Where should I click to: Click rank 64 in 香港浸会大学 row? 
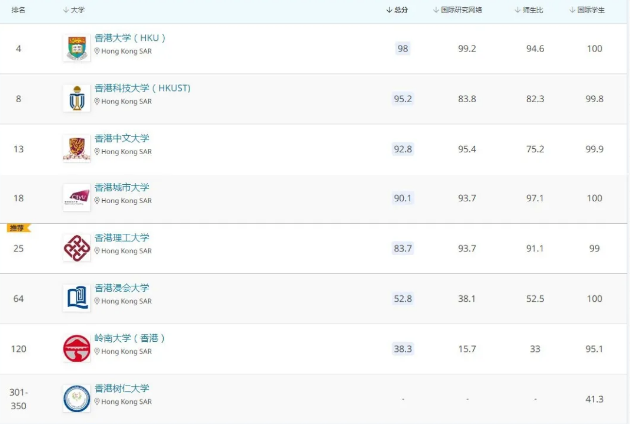click(18, 299)
